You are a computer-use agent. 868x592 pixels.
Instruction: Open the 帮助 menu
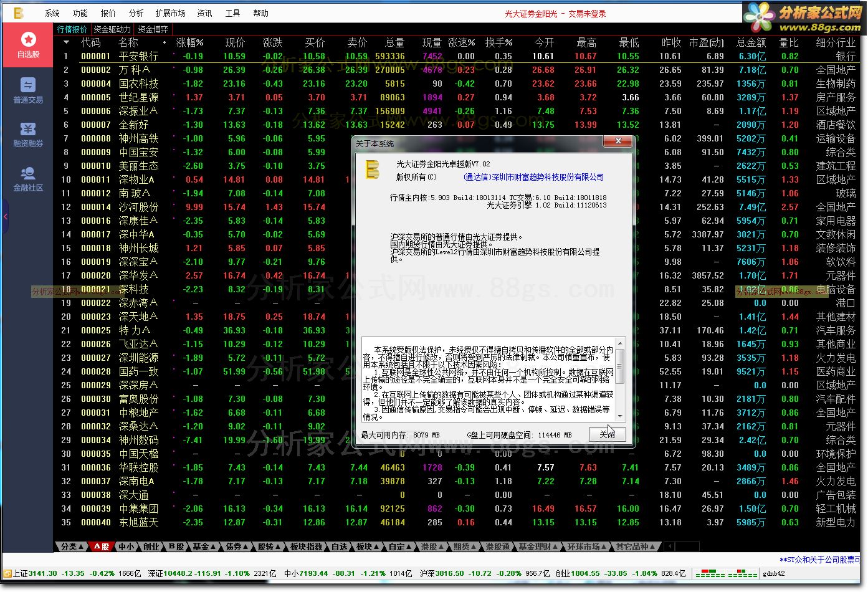pos(260,13)
